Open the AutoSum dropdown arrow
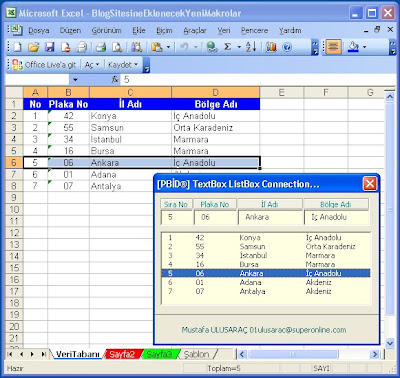 click(239, 47)
